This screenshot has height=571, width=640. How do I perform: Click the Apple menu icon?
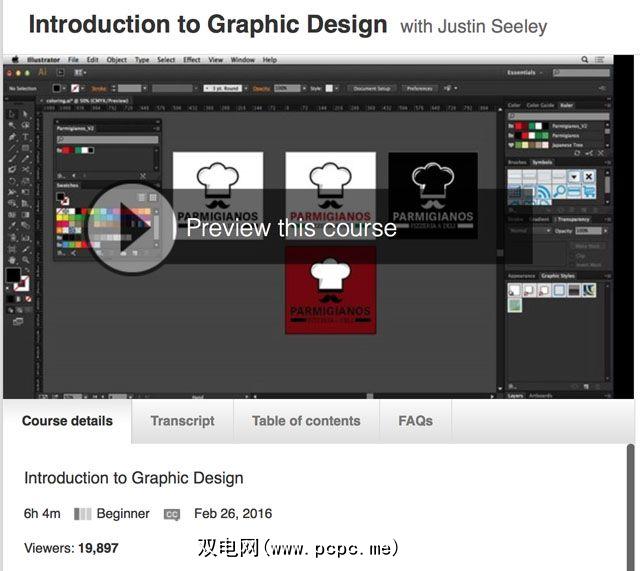pyautogui.click(x=15, y=60)
